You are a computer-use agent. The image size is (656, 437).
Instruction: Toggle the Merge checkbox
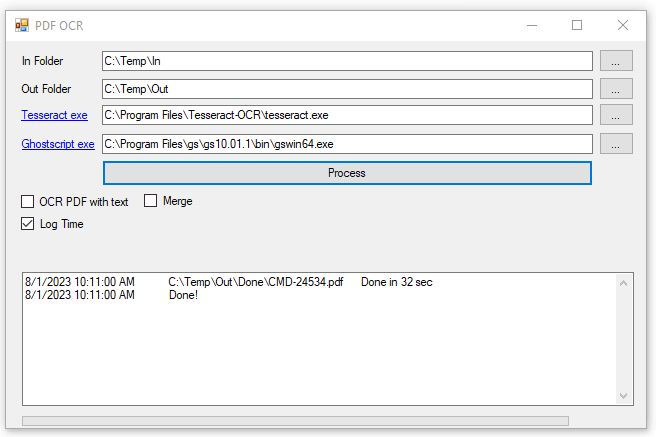click(x=152, y=201)
